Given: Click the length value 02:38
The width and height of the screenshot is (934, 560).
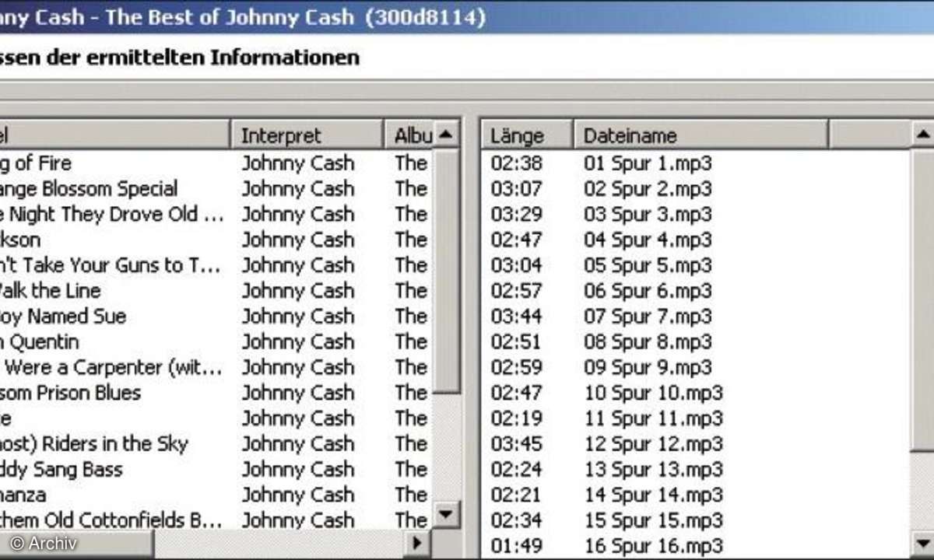Looking at the screenshot, I should click(x=517, y=163).
